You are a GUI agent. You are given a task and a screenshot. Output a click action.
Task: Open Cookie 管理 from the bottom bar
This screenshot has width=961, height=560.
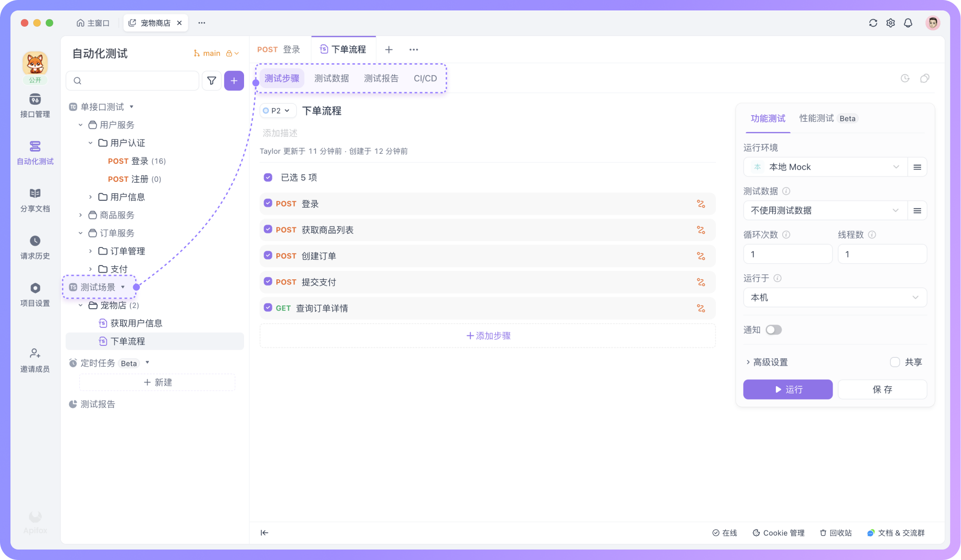click(778, 533)
